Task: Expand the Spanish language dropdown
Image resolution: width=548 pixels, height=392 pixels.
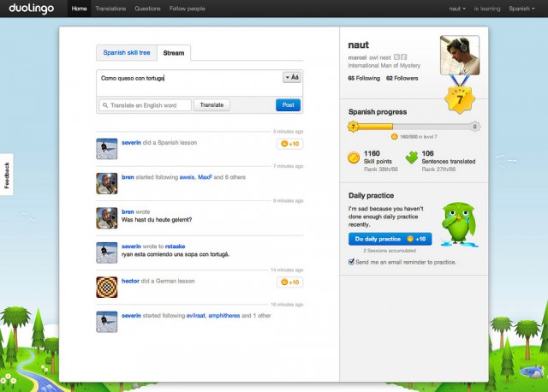Action: [x=521, y=9]
